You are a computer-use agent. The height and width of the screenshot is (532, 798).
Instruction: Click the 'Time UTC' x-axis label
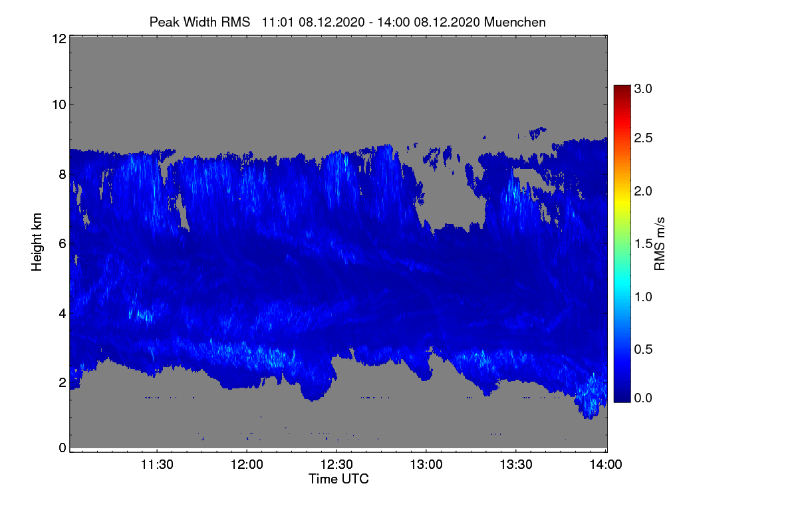click(x=338, y=479)
